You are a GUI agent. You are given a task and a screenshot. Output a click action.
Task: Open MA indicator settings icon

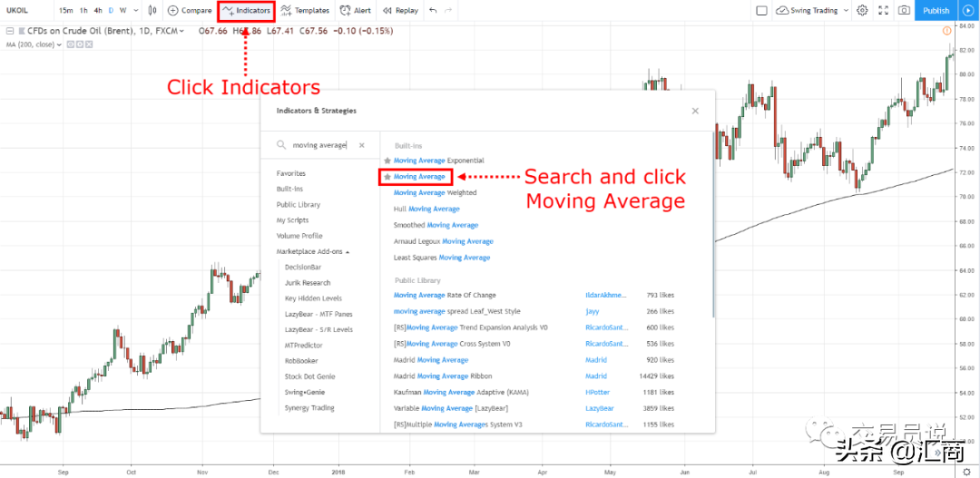point(79,44)
